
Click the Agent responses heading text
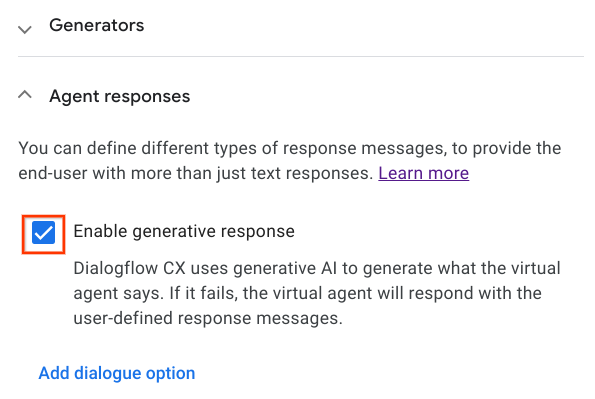(x=120, y=96)
